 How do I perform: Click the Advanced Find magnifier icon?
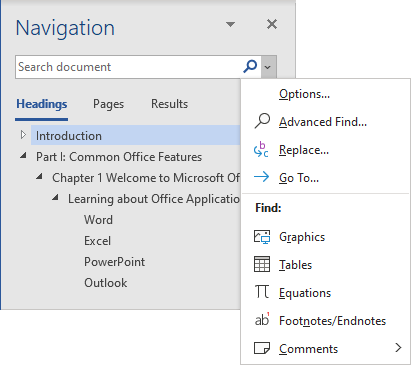click(x=262, y=121)
